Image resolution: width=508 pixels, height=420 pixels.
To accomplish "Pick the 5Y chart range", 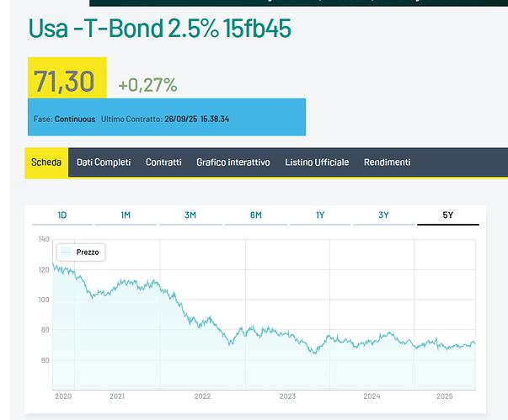I will pyautogui.click(x=448, y=215).
